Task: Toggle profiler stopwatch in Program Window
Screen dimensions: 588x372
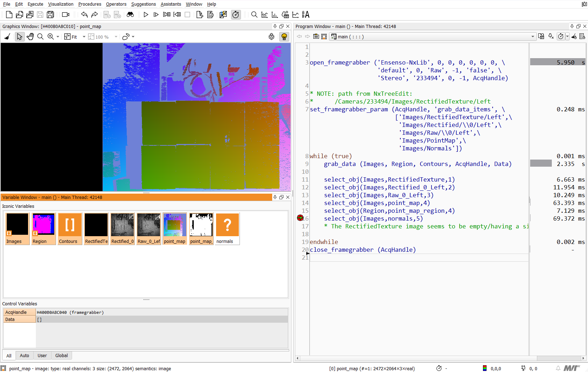Action: pyautogui.click(x=561, y=37)
